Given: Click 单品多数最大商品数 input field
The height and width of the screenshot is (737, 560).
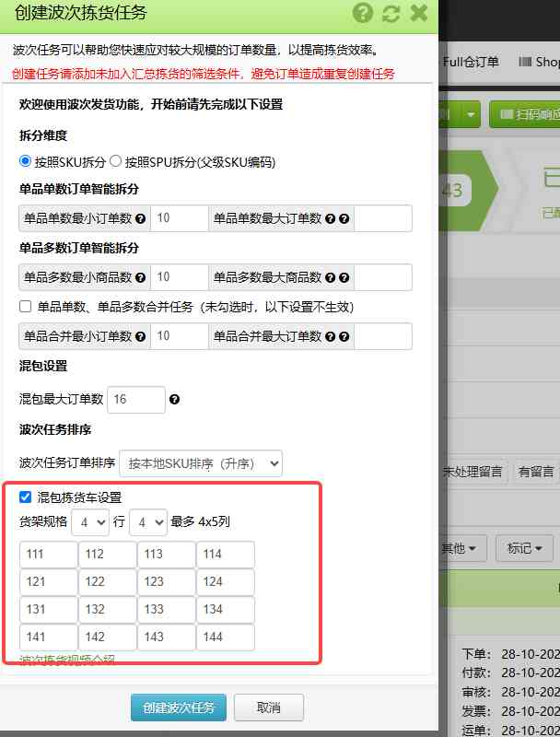Looking at the screenshot, I should click(383, 277).
